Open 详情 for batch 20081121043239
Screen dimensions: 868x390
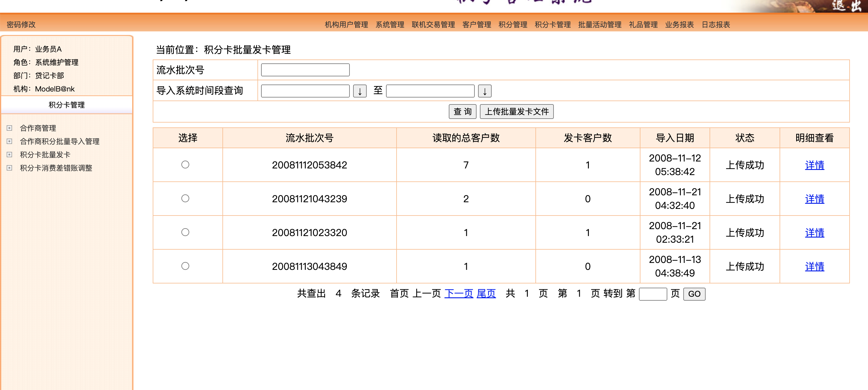pyautogui.click(x=814, y=199)
